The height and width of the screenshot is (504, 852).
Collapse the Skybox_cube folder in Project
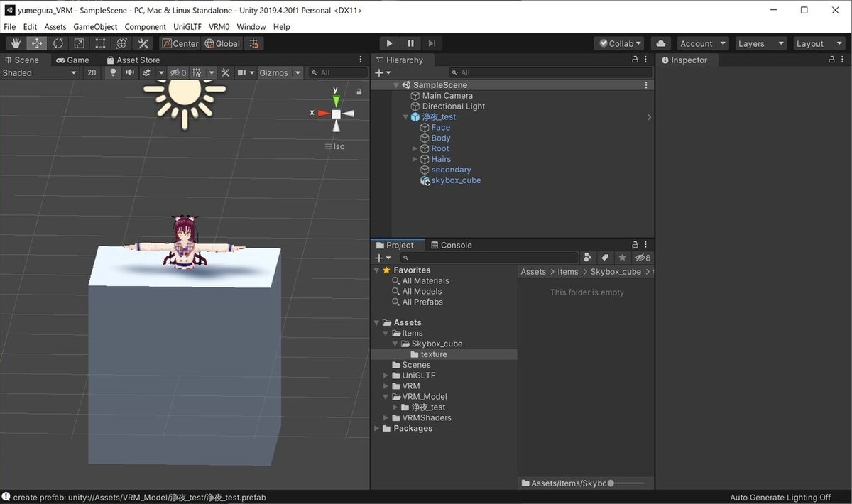[395, 343]
